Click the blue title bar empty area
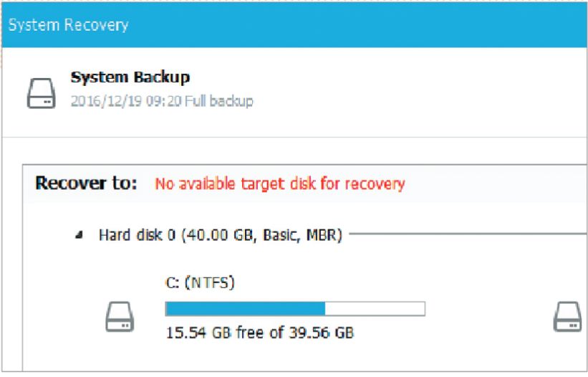 pyautogui.click(x=358, y=25)
